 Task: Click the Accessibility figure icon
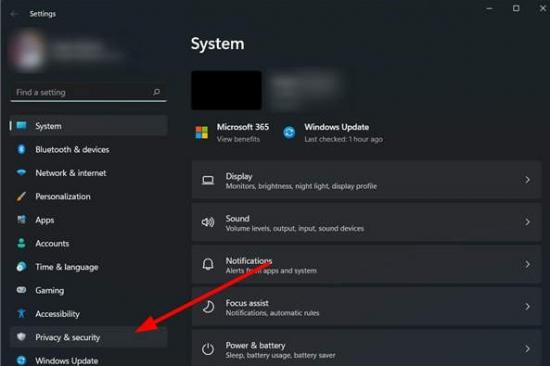pyautogui.click(x=21, y=313)
